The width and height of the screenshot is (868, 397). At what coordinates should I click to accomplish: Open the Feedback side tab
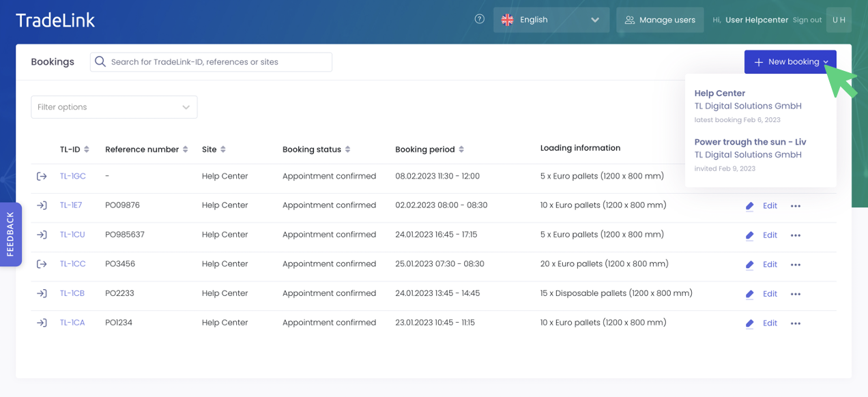click(10, 234)
